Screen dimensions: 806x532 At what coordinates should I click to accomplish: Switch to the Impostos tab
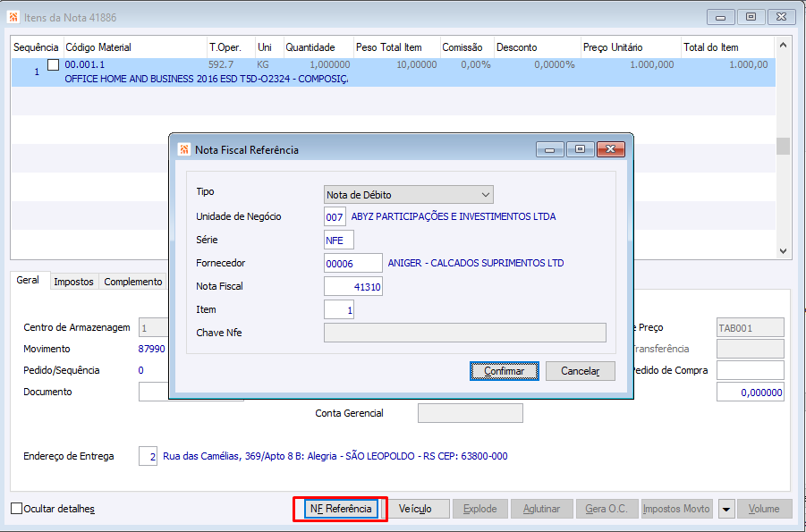tap(73, 282)
